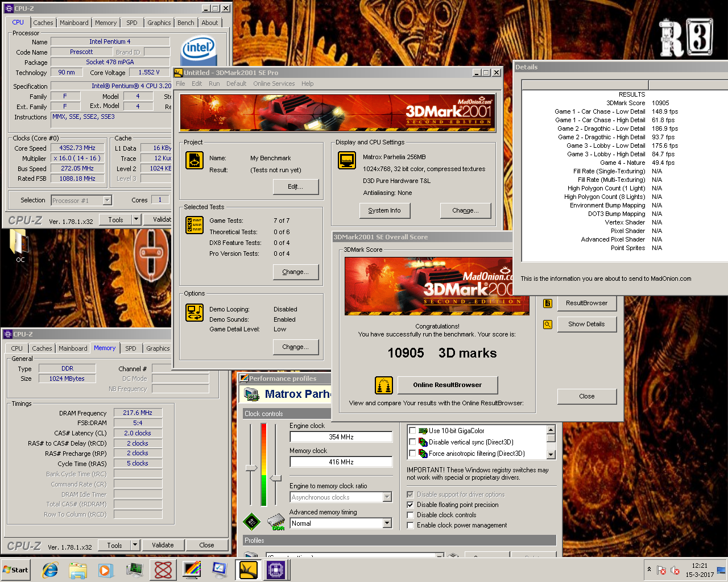
Task: Open Processor #1 selection dropdown
Action: point(107,200)
